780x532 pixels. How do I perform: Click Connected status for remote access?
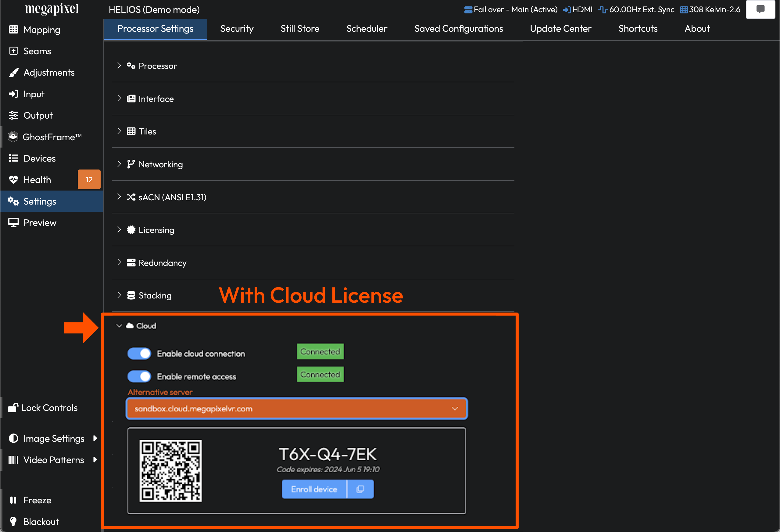[320, 374]
